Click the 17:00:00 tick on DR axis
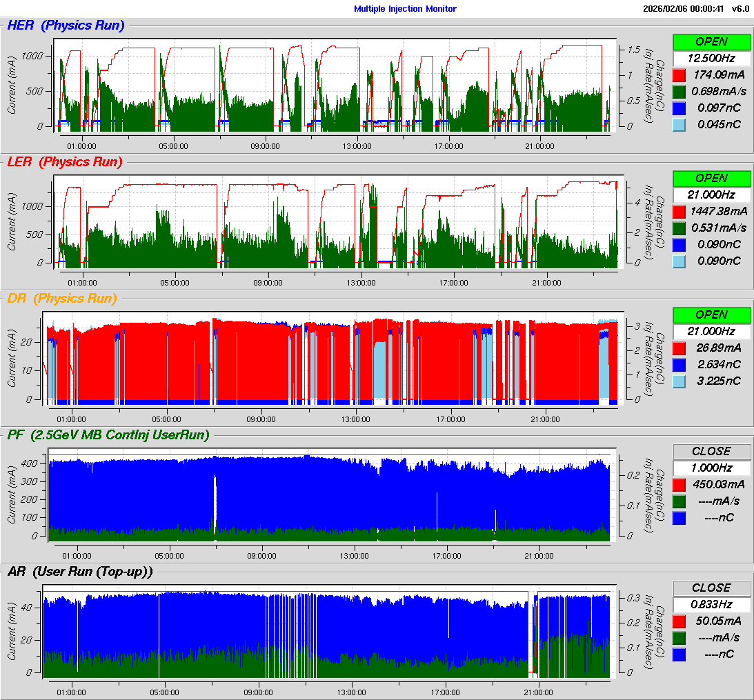This screenshot has width=754, height=700. (x=450, y=419)
